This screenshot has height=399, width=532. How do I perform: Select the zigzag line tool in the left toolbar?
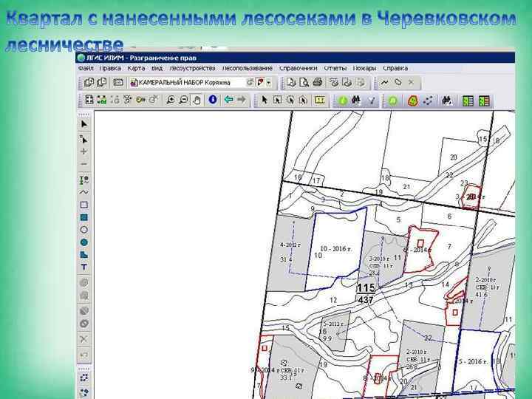[x=83, y=192]
